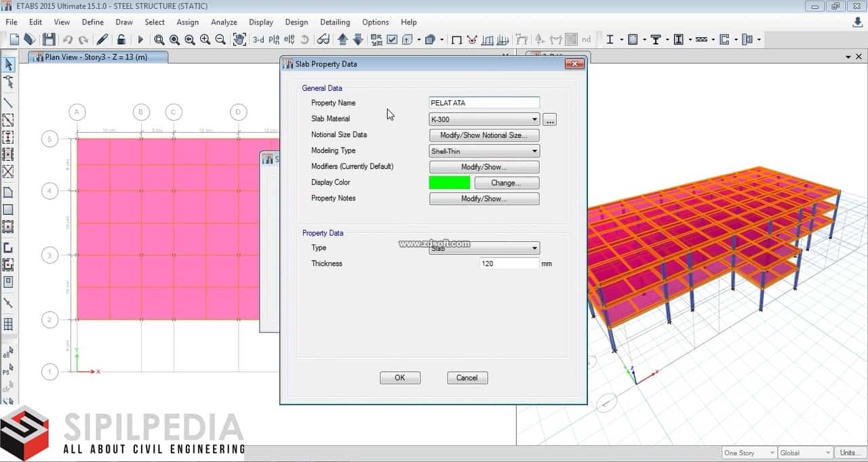The image size is (868, 462).
Task: Open the Define menu
Action: (93, 22)
